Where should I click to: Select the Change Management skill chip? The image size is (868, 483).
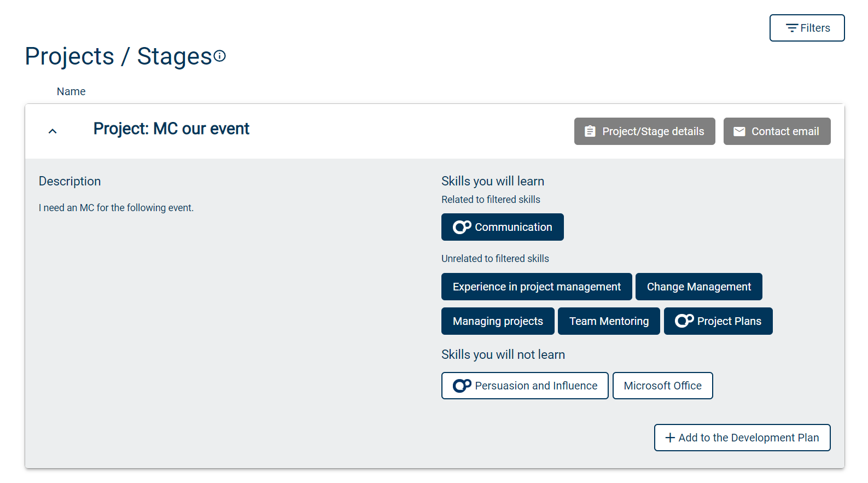(x=698, y=287)
